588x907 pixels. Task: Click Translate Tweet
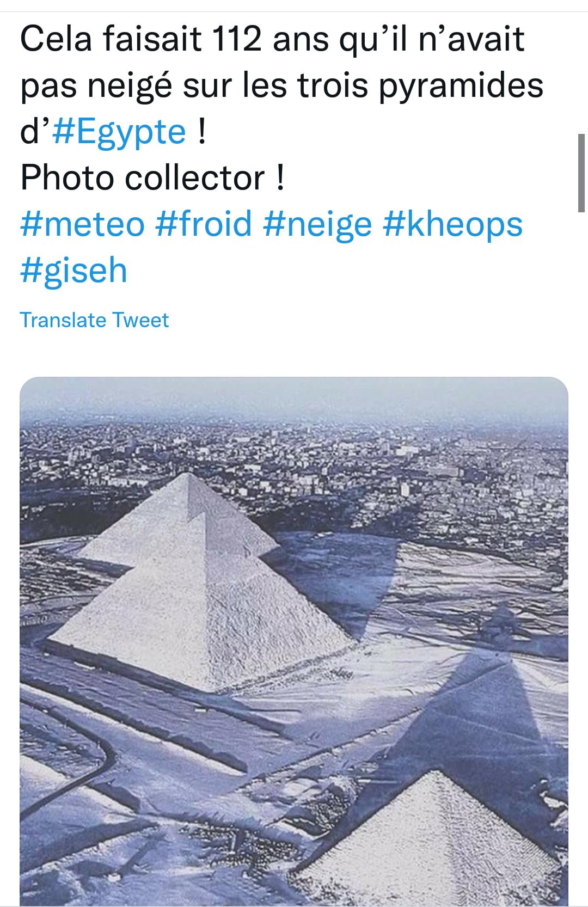[x=94, y=320]
